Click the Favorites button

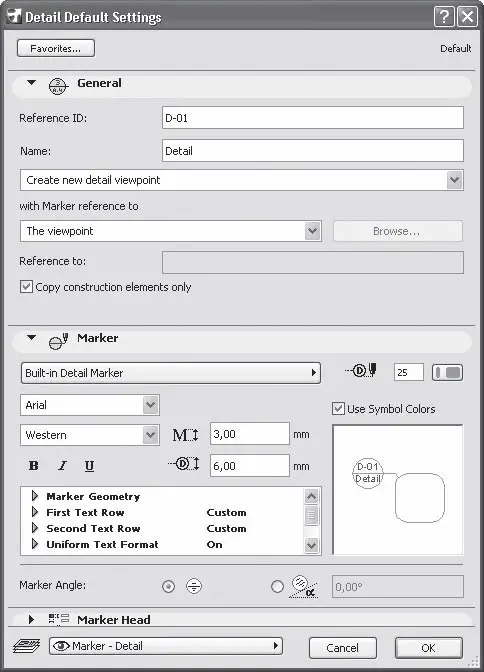click(x=56, y=48)
